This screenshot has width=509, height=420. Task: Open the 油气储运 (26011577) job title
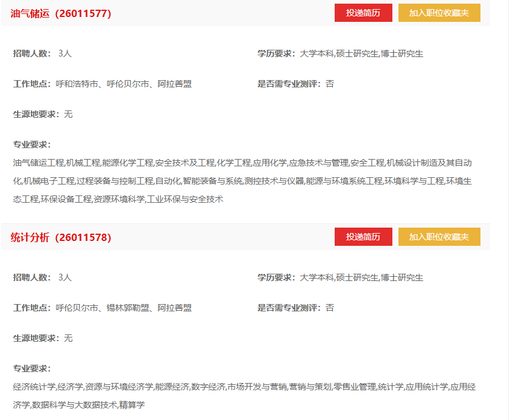61,13
